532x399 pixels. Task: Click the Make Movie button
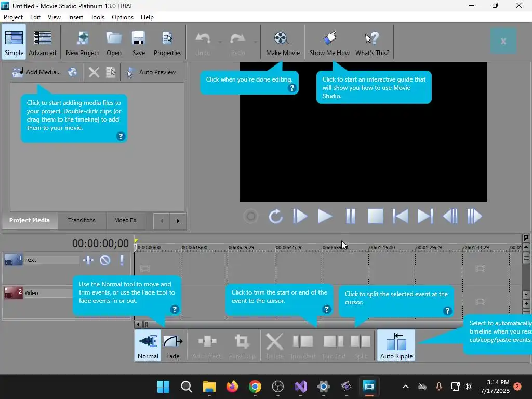283,43
